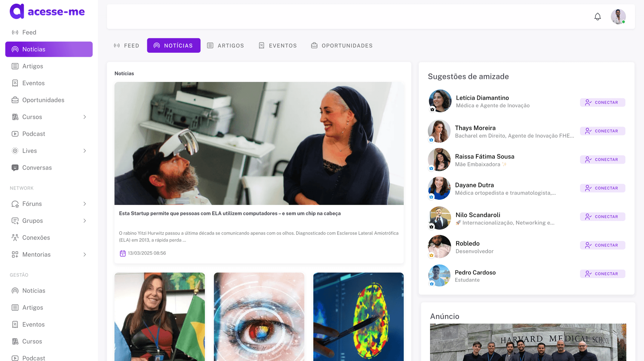The width and height of the screenshot is (644, 361).
Task: Open Podcast from the sidebar menu
Action: tap(34, 134)
